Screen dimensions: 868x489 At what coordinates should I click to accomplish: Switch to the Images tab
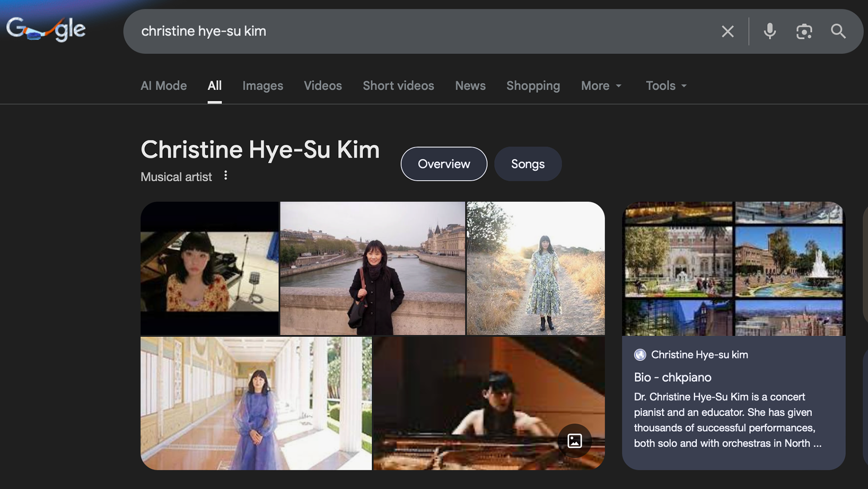pyautogui.click(x=263, y=85)
